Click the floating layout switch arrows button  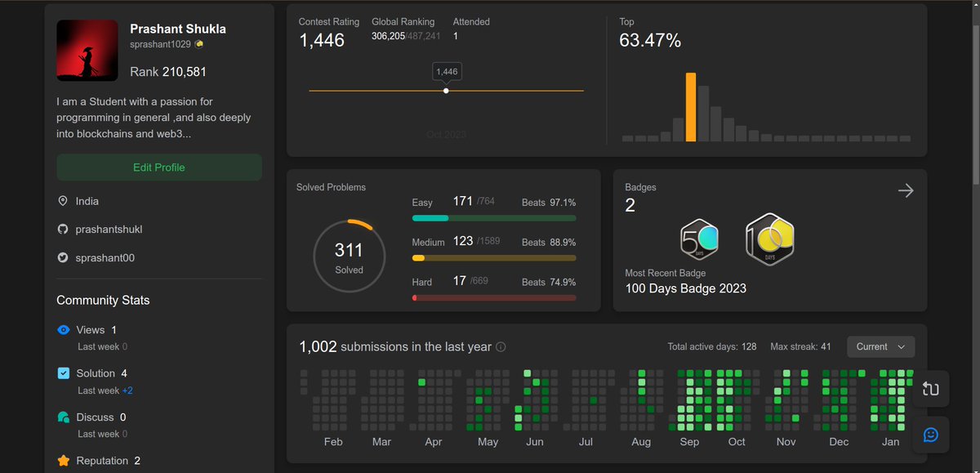[x=930, y=388]
